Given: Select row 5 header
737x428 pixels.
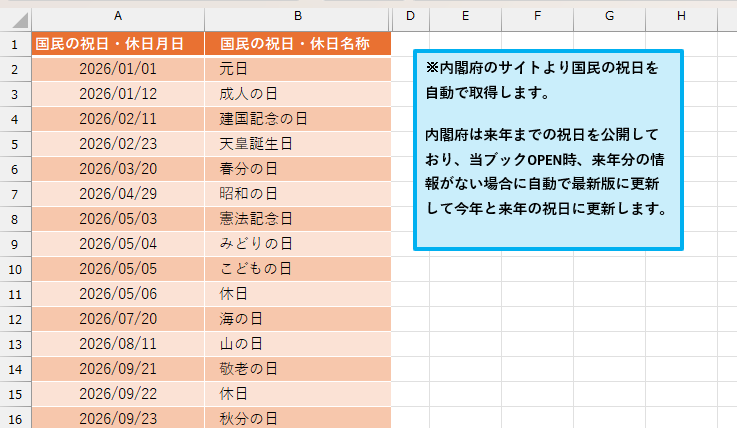Looking at the screenshot, I should [15, 144].
